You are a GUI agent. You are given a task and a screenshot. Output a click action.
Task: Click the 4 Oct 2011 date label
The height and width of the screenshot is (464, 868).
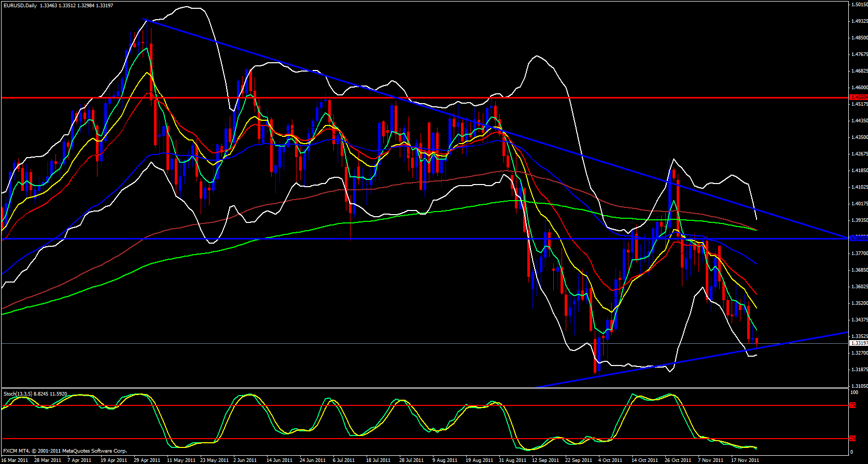tap(610, 460)
